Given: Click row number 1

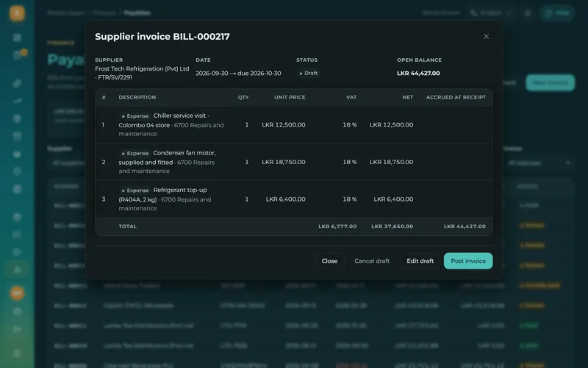Looking at the screenshot, I should pos(103,124).
